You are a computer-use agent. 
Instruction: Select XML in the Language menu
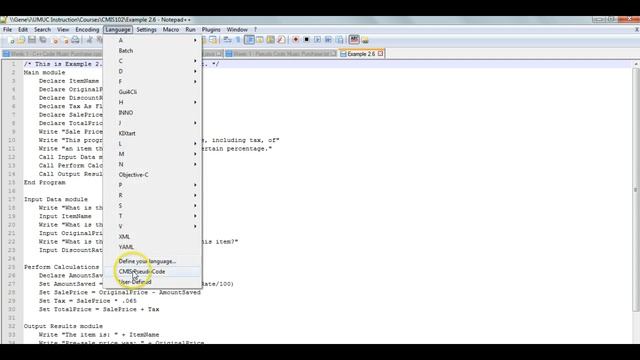[152, 237]
